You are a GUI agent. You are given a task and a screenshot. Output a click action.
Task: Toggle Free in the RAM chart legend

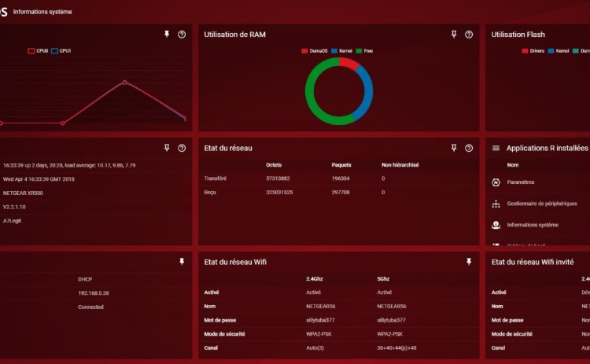tap(364, 51)
